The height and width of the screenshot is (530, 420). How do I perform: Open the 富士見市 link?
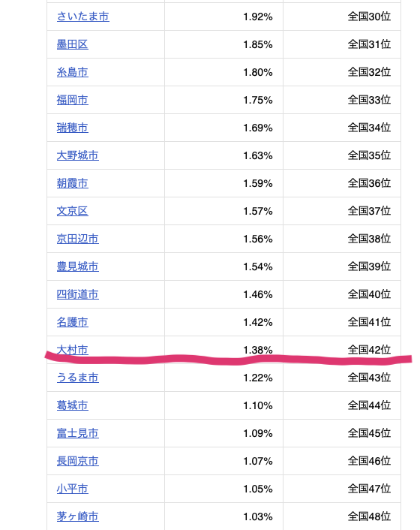pos(78,433)
